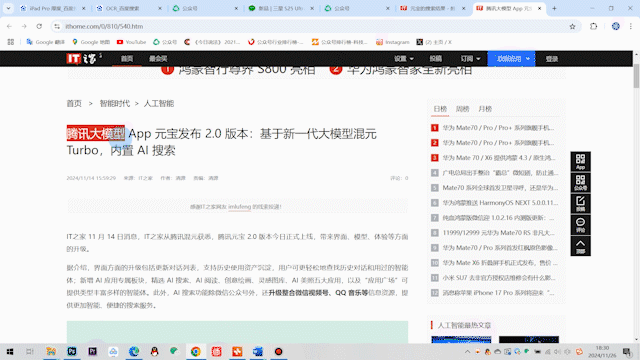The height and width of the screenshot is (360, 640).
Task: Open ranked item 8 11999/12999 元华为 Mate70 RS
Action: [498, 233]
